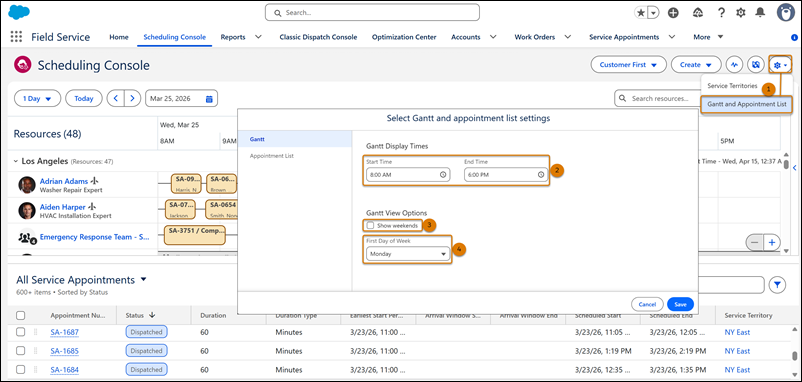Open the Adrian Adams resource link

(63, 181)
